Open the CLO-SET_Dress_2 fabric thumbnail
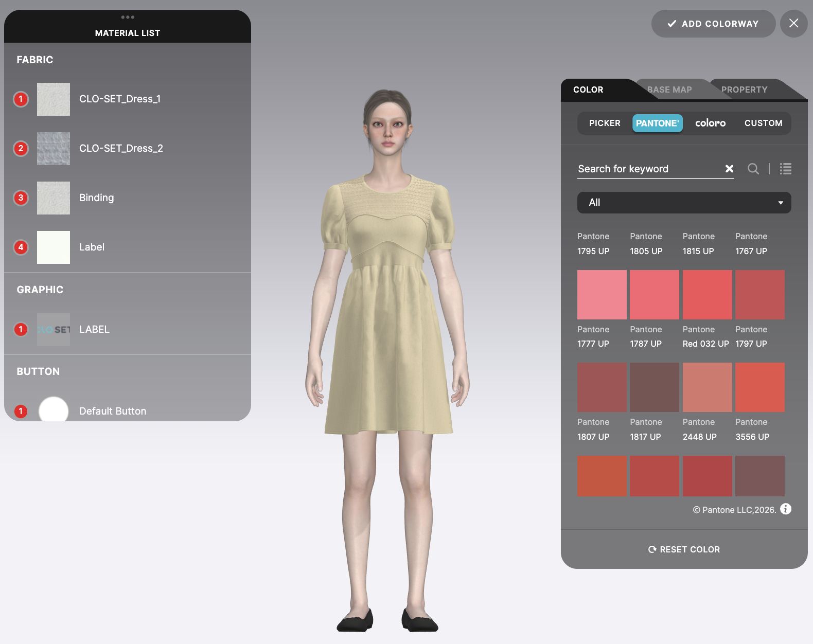 (x=54, y=149)
